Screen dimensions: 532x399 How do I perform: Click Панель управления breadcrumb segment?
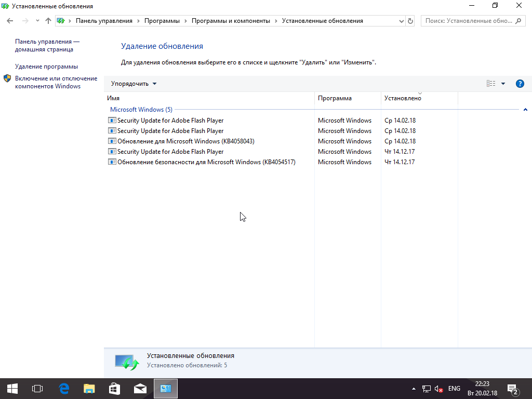click(x=104, y=21)
